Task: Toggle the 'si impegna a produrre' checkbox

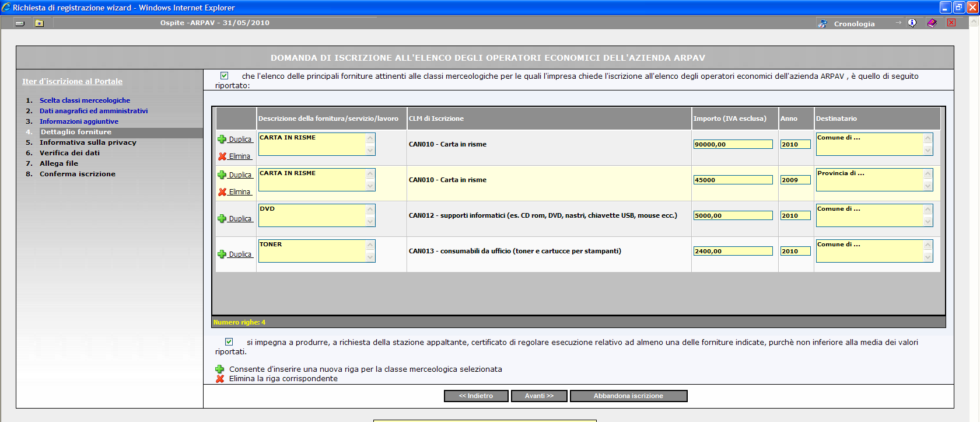Action: tap(229, 342)
